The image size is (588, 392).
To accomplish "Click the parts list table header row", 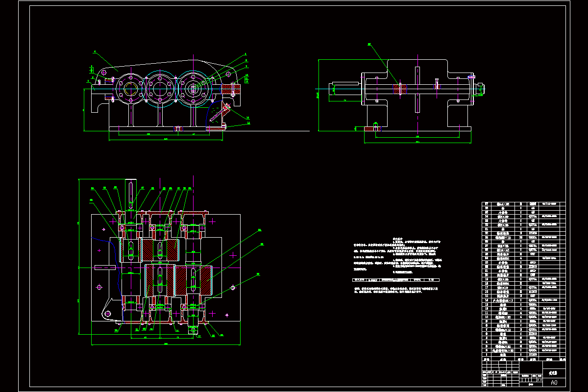I will [x=523, y=360].
